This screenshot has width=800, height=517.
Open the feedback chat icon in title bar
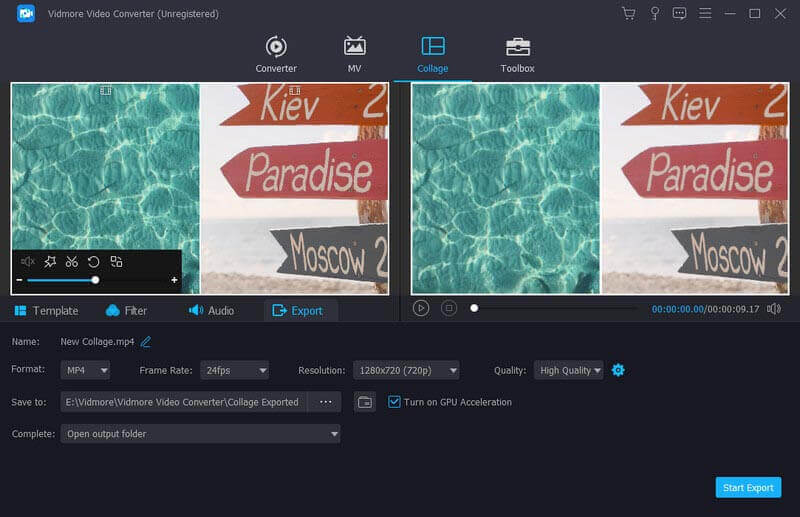tap(680, 14)
